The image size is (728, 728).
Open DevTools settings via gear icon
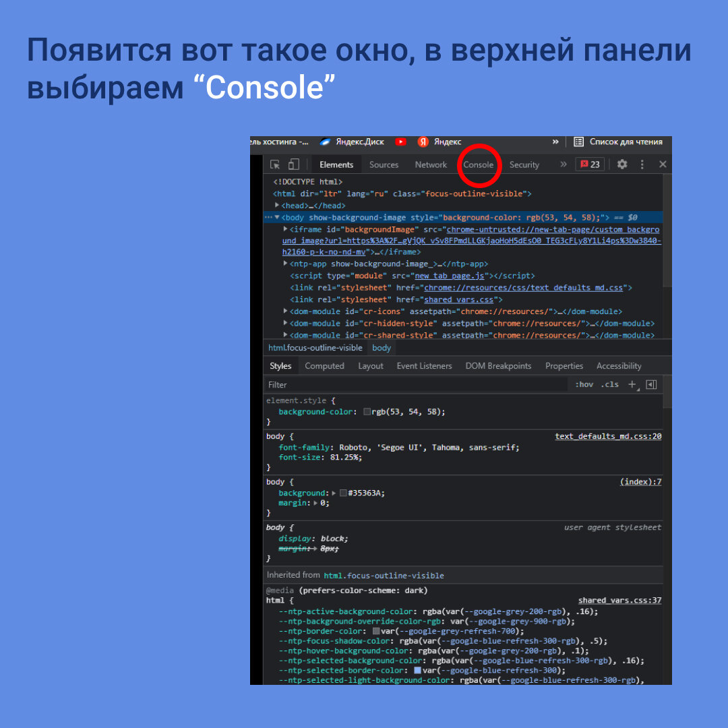click(621, 164)
